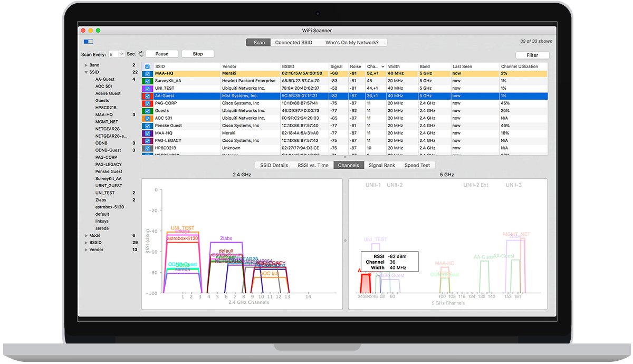Uncheck the Penske Guest row checkbox
This screenshot has width=633, height=364.
147,126
